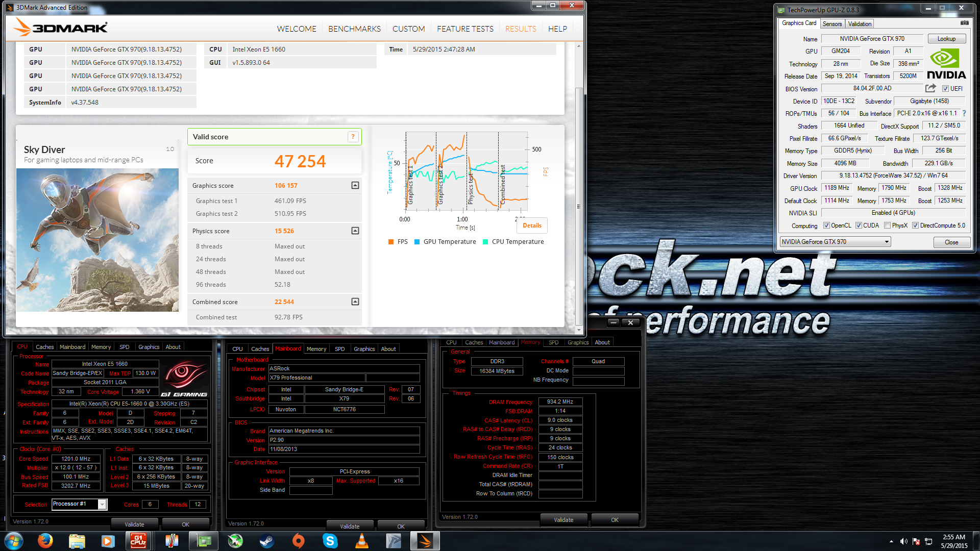This screenshot has width=980, height=551.
Task: Click OK in the CPU-Z Mainboard window
Action: click(x=401, y=526)
